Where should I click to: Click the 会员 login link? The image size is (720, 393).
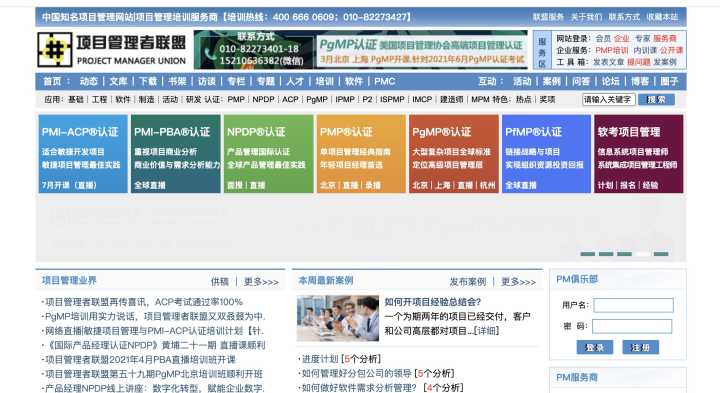tap(603, 39)
